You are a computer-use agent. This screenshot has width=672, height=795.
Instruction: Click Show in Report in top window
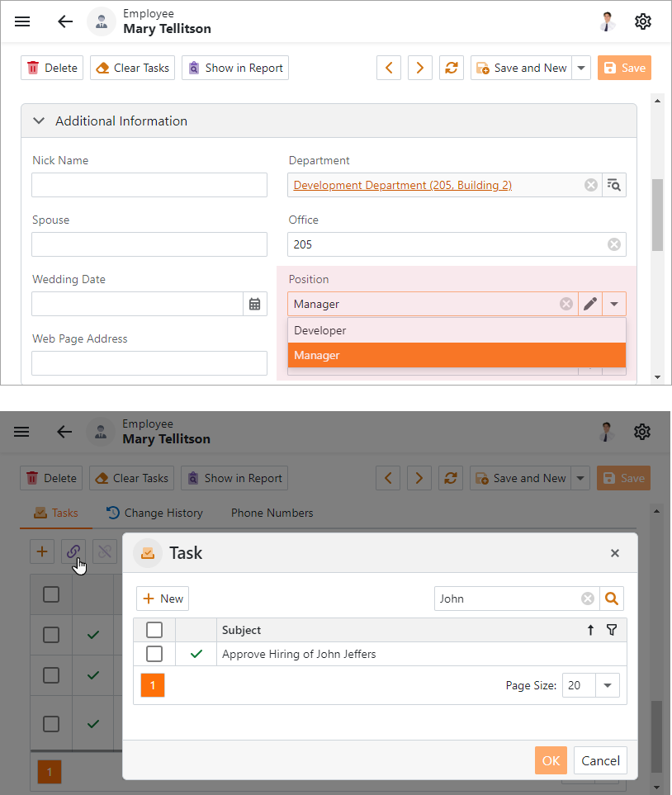[x=235, y=68]
